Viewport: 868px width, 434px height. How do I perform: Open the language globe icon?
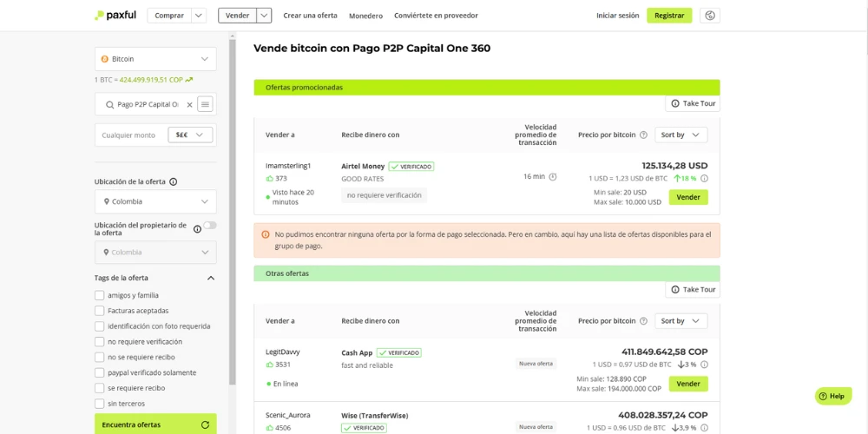click(x=710, y=16)
